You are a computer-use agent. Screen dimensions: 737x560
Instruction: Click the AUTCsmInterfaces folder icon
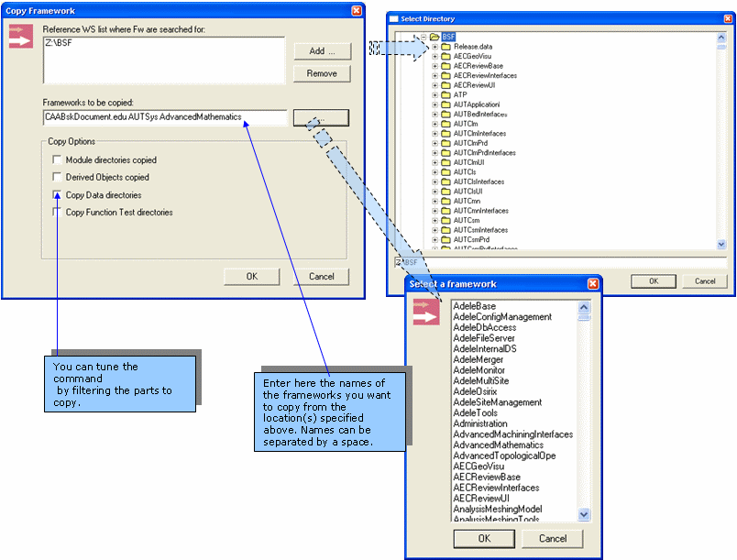(445, 230)
